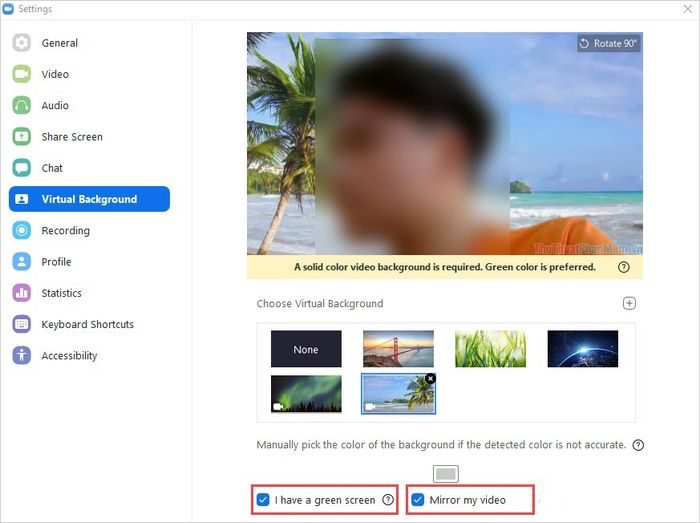
Task: Select green grass background
Action: pos(490,349)
